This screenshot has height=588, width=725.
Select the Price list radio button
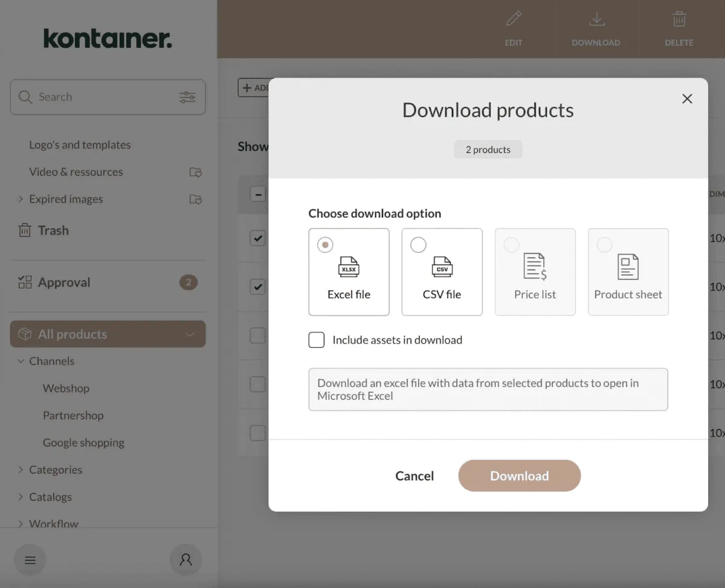click(511, 244)
